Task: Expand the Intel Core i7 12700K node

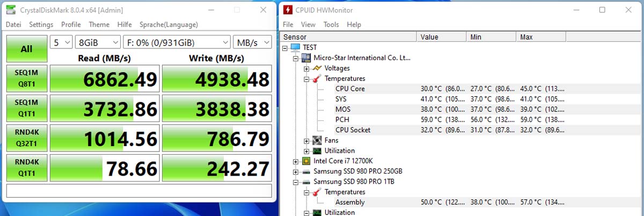Action: (296, 161)
